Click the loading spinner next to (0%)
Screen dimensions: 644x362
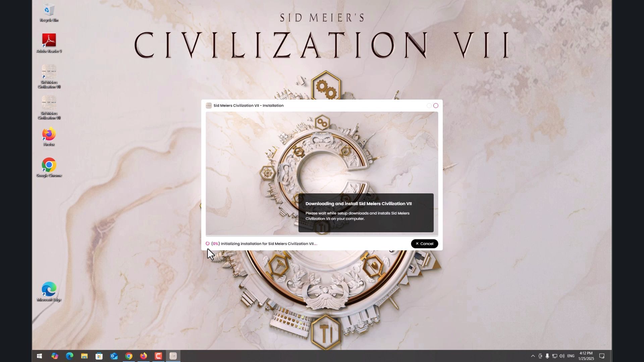coord(208,244)
